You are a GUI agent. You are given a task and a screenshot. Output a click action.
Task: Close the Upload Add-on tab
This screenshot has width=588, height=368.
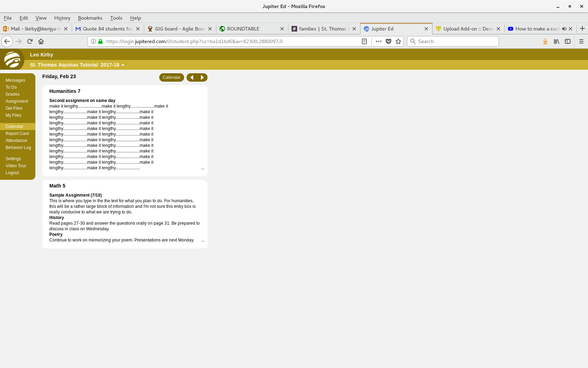coord(498,29)
